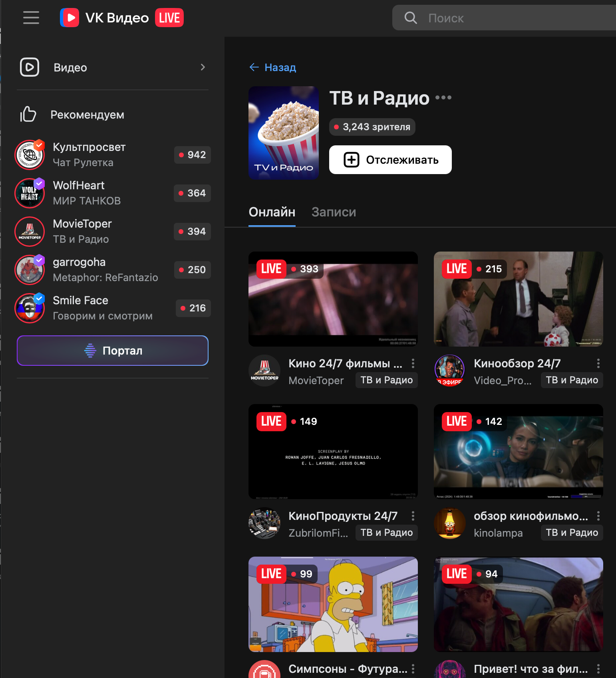
Task: Open the Видео menu item
Action: 113,67
